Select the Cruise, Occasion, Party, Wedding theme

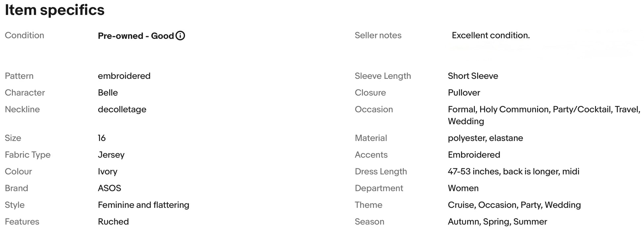[514, 205]
